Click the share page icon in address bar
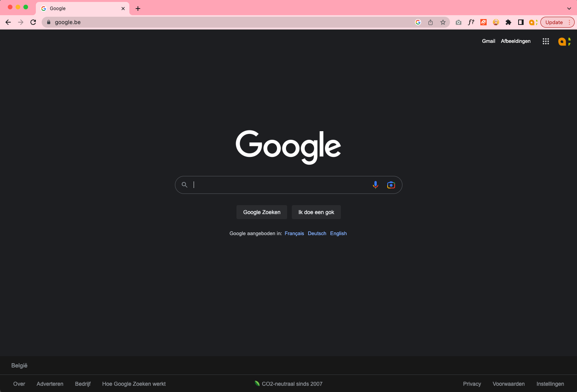Screen dimensions: 577x392 pos(431,22)
